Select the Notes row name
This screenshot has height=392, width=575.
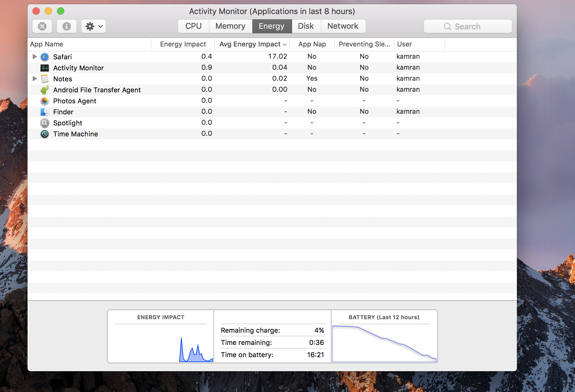point(63,79)
